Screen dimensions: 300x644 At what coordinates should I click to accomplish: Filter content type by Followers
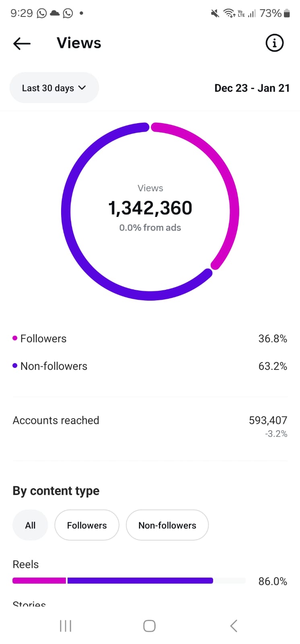click(87, 525)
